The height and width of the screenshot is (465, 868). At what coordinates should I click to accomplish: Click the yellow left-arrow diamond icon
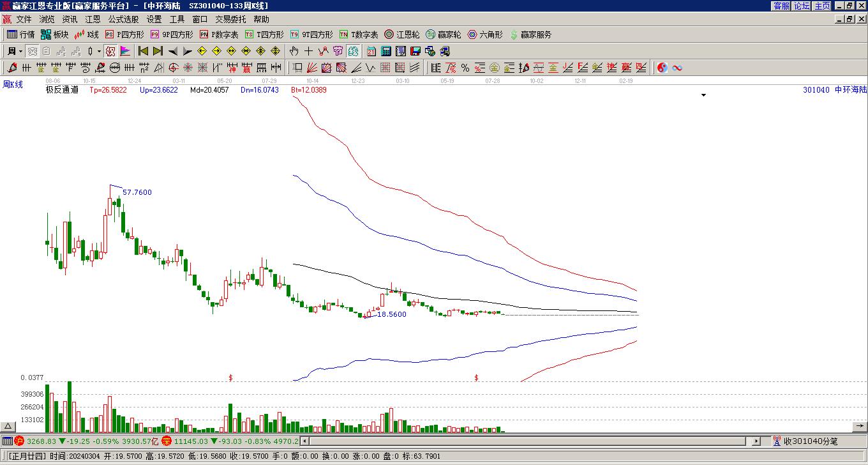click(202, 51)
